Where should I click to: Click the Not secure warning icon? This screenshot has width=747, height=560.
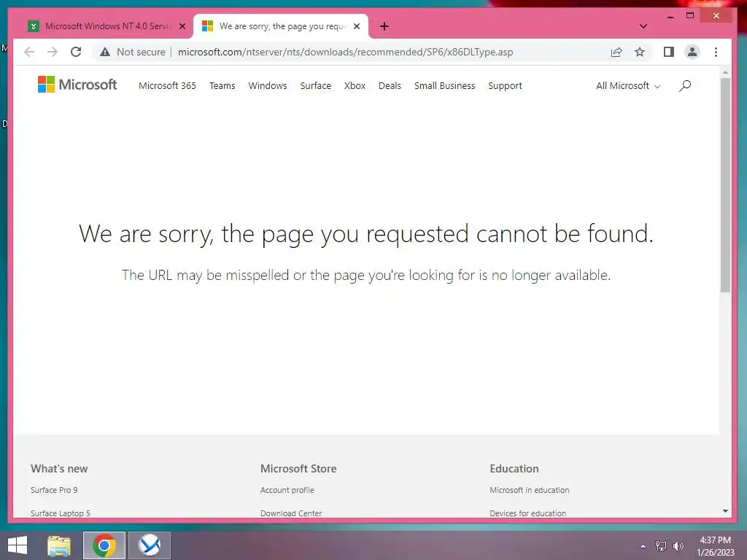pyautogui.click(x=105, y=52)
